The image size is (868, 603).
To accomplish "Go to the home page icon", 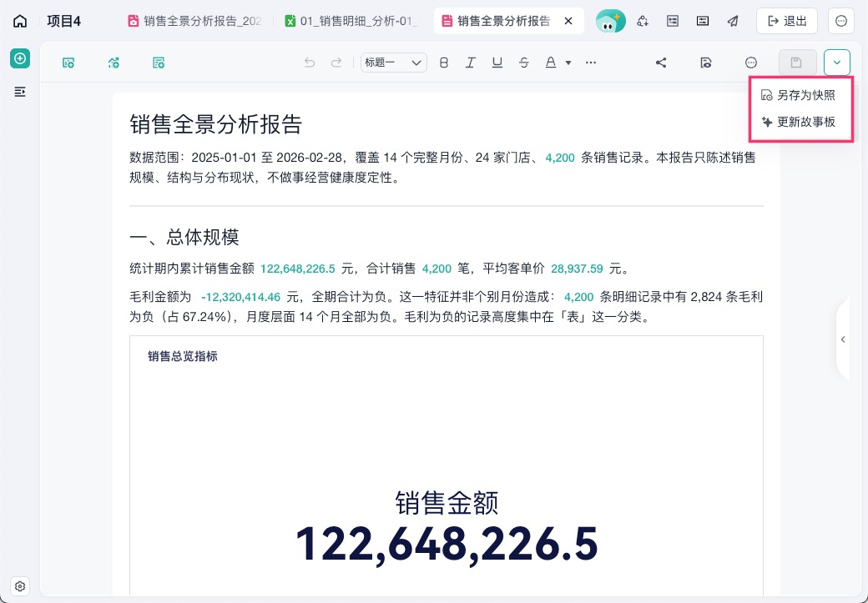I will (20, 22).
